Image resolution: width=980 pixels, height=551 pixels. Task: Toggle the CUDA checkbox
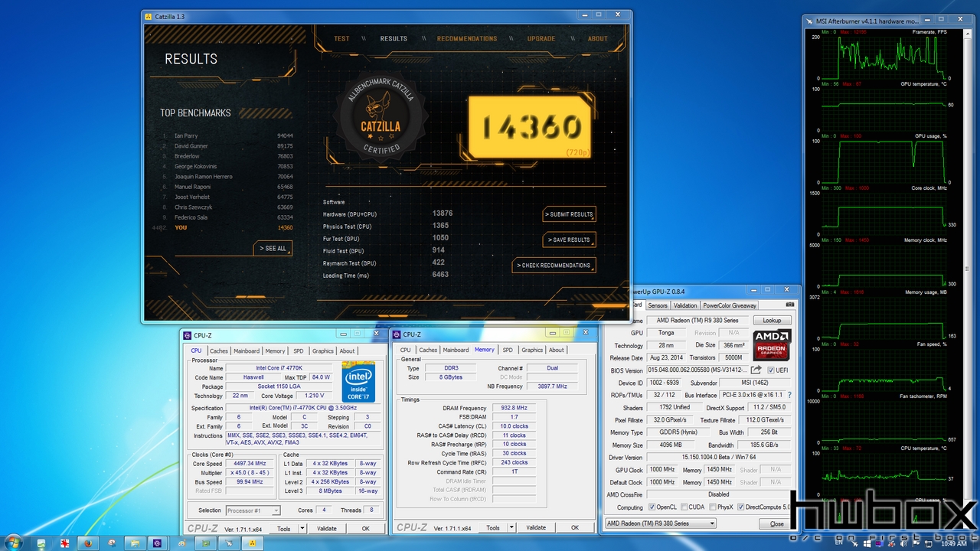[683, 507]
